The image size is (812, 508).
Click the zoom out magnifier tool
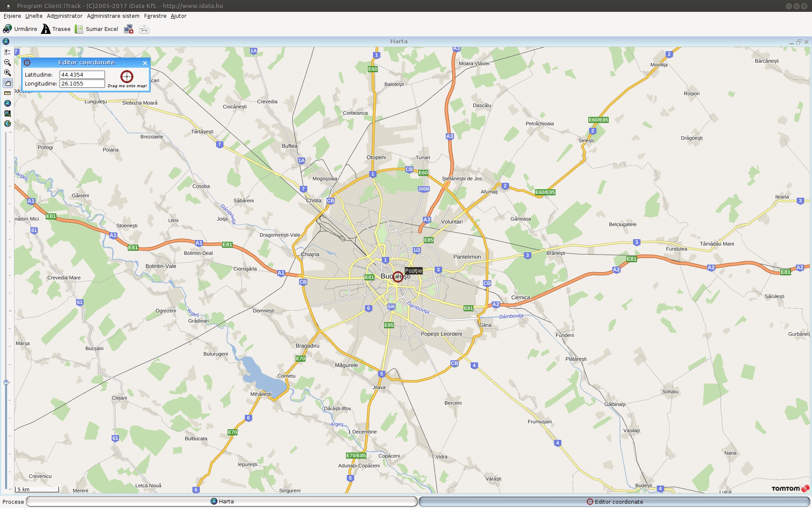click(7, 63)
